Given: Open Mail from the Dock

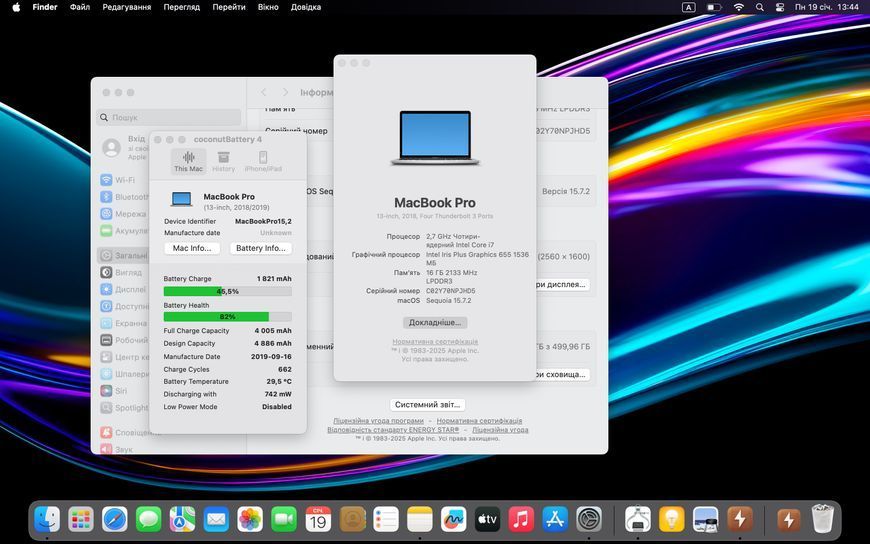Looking at the screenshot, I should [216, 520].
